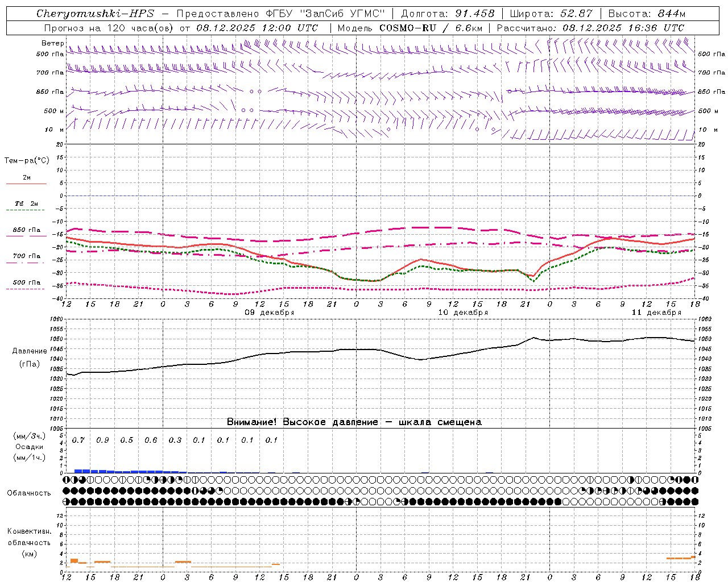Click the 'Тем-ра(°C)' temperature heading

pyautogui.click(x=27, y=161)
